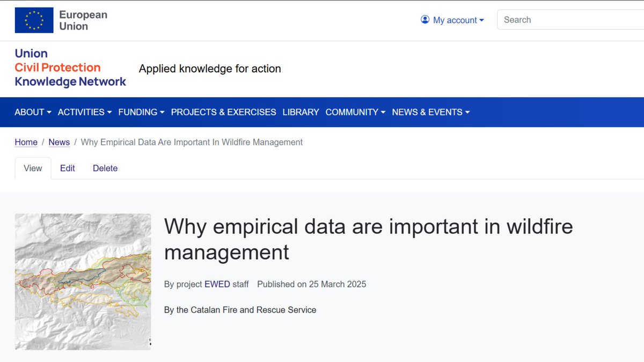Expand the ABOUT menu

[x=33, y=112]
